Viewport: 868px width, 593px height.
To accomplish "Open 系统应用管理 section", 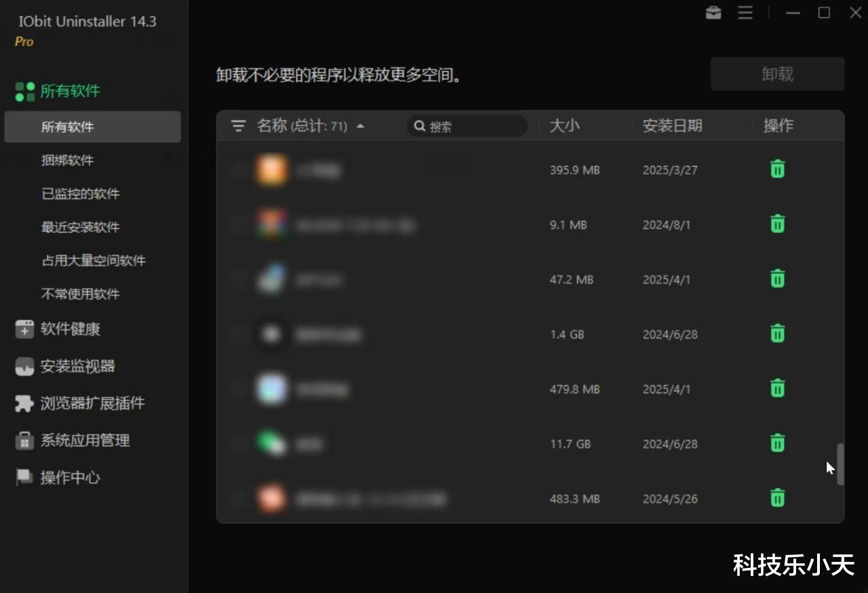I will coord(85,441).
